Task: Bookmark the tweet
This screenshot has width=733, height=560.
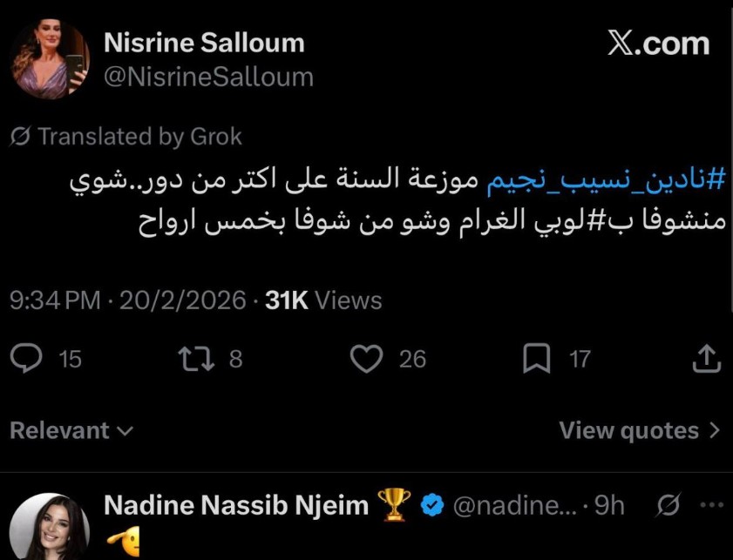Action: (536, 358)
